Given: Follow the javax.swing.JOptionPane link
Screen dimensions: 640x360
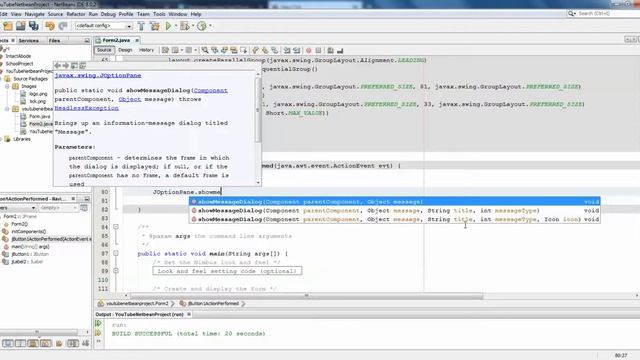Looking at the screenshot, I should coord(98,76).
